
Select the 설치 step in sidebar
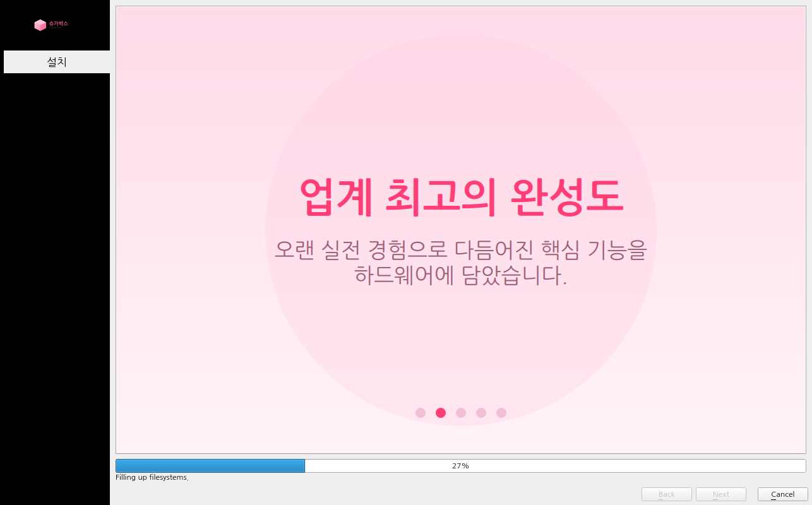[57, 62]
